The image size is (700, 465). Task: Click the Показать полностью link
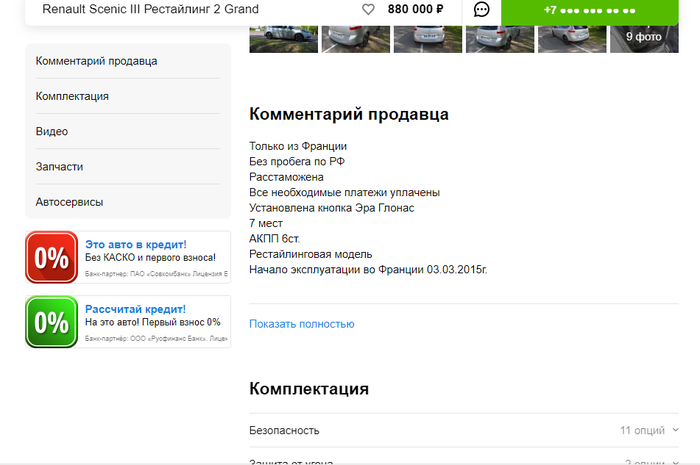pyautogui.click(x=301, y=324)
